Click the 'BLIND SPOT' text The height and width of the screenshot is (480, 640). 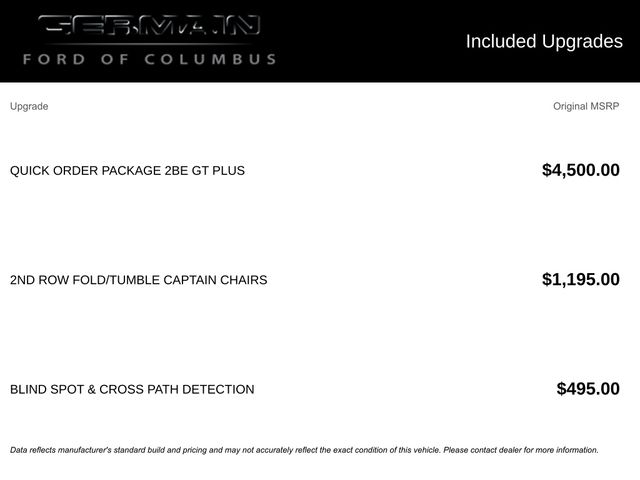tap(47, 389)
